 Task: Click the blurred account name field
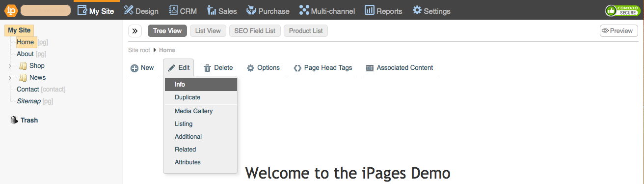coord(46,10)
